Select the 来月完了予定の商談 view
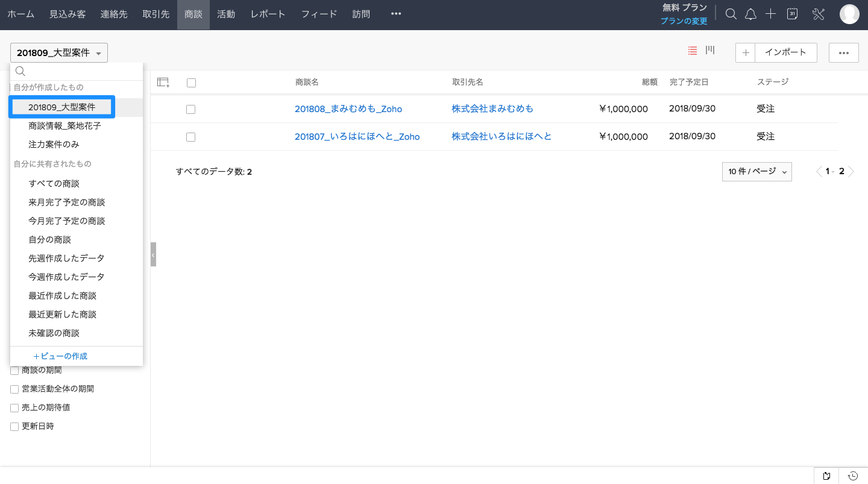 (x=77, y=203)
